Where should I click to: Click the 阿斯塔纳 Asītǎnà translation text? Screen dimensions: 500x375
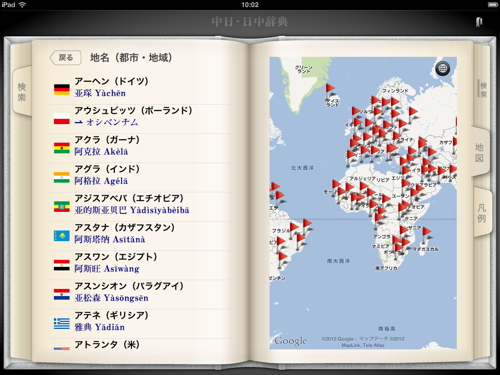pos(110,239)
